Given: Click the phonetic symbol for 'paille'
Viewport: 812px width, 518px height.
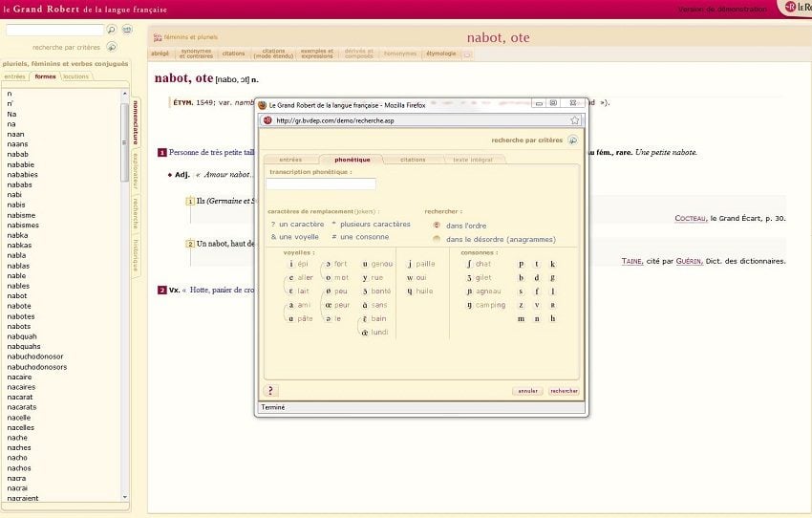Looking at the screenshot, I should pyautogui.click(x=410, y=264).
